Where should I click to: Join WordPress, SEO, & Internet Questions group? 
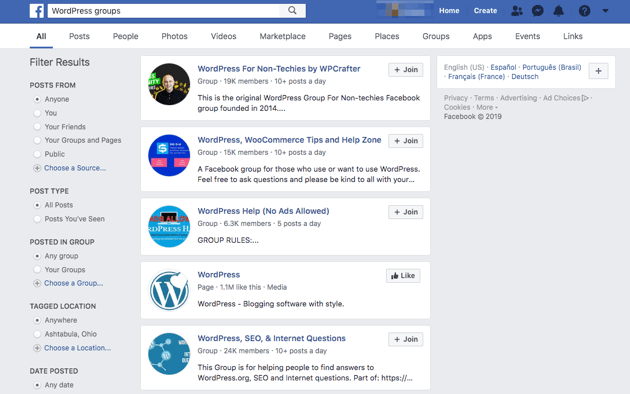click(405, 339)
